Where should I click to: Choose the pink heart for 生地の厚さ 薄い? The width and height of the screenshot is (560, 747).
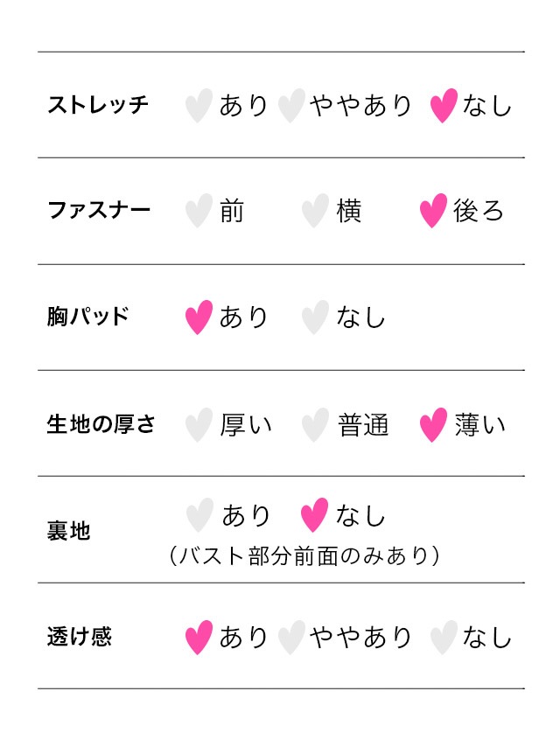[433, 424]
